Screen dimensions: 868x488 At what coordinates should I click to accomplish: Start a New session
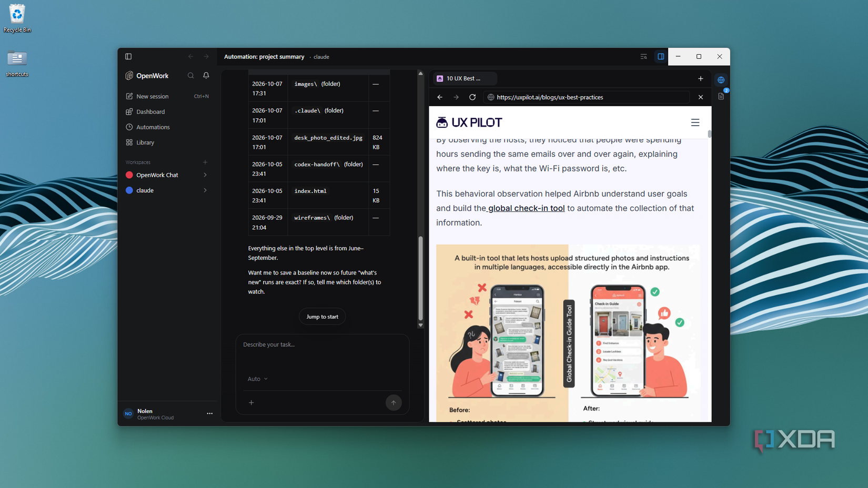[167, 96]
